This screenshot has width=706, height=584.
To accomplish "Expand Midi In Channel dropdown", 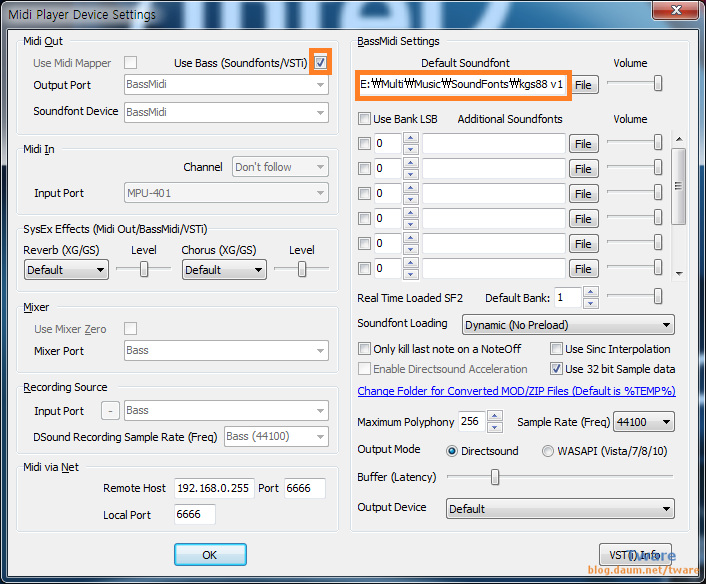I will [x=281, y=167].
